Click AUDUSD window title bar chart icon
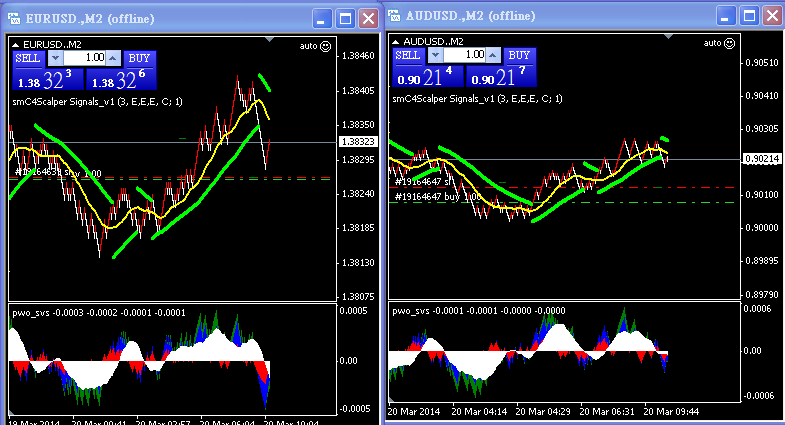 [395, 16]
